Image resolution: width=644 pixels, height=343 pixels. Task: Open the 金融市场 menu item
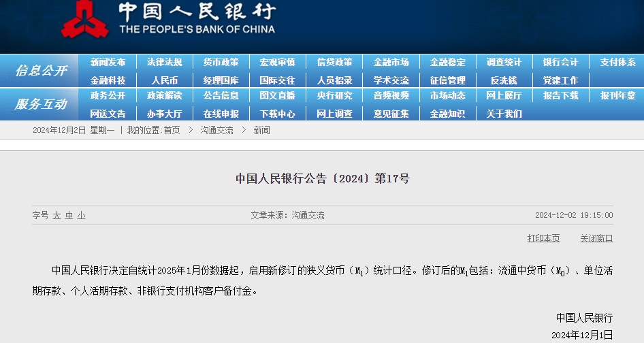click(x=391, y=63)
